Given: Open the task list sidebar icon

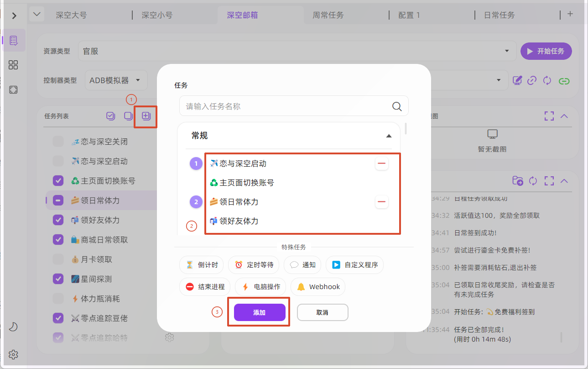Looking at the screenshot, I should click(14, 41).
